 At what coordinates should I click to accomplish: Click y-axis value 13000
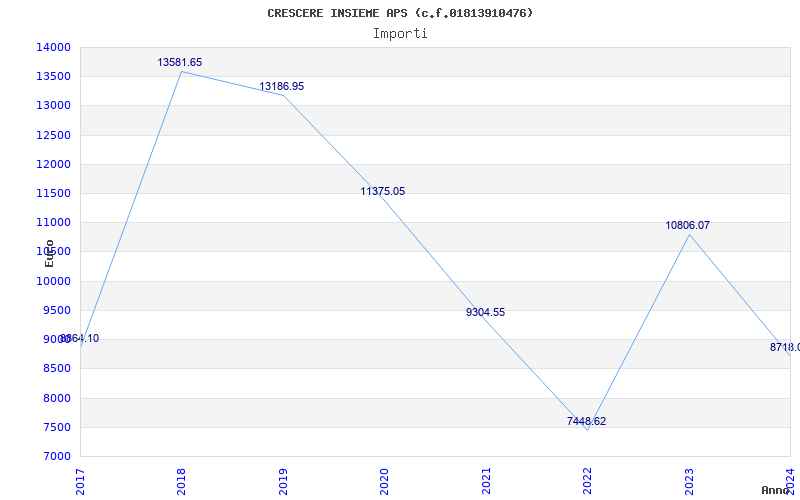click(x=53, y=106)
